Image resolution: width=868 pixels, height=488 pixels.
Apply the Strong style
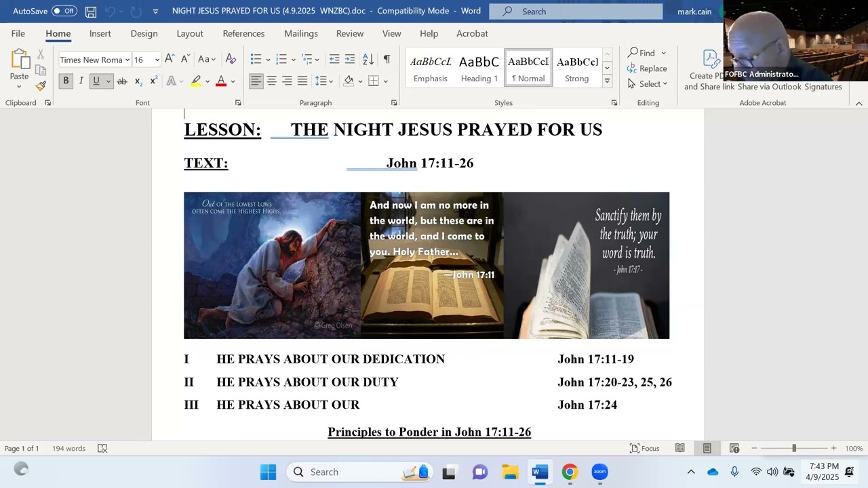(577, 68)
